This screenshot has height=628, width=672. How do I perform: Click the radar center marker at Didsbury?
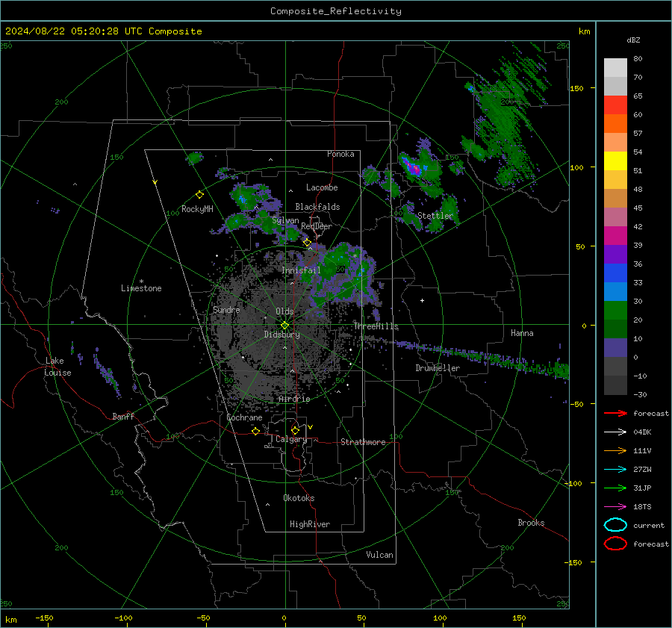285,326
